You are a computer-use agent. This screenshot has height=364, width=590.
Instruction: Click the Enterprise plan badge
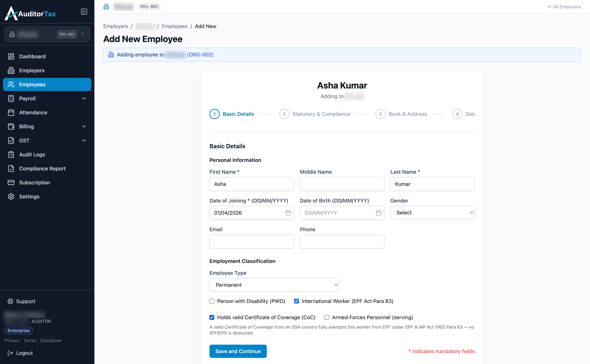click(x=19, y=331)
